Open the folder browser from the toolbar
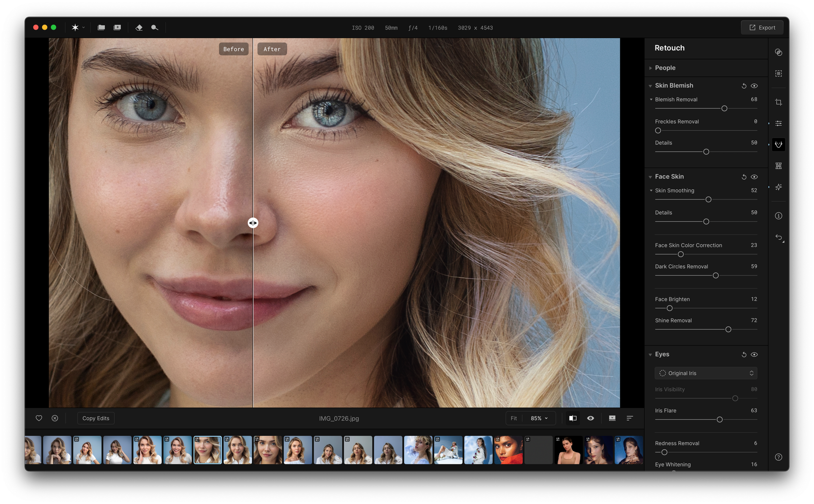Viewport: 814px width, 504px height. [101, 28]
